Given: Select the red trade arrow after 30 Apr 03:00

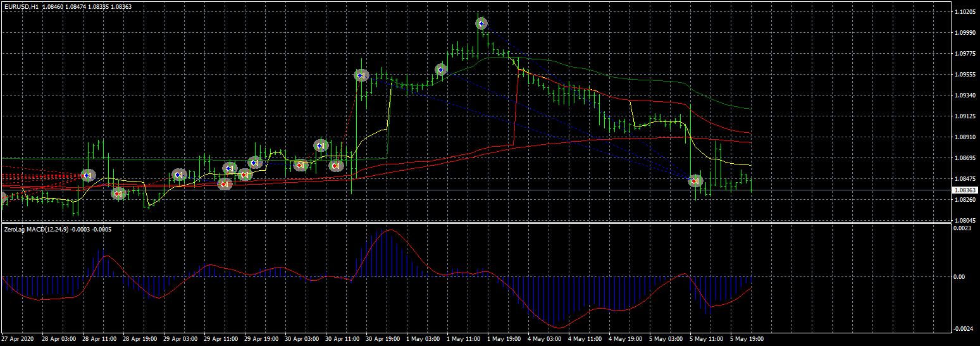Looking at the screenshot, I should point(301,165).
